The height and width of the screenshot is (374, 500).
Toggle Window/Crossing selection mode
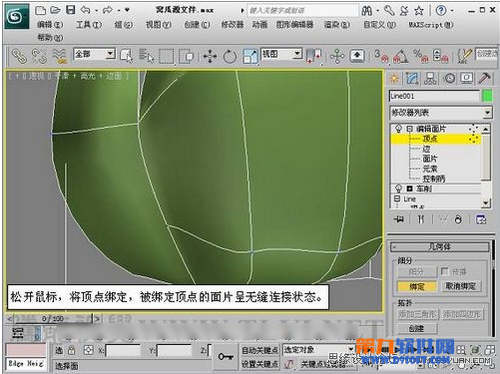(187, 56)
